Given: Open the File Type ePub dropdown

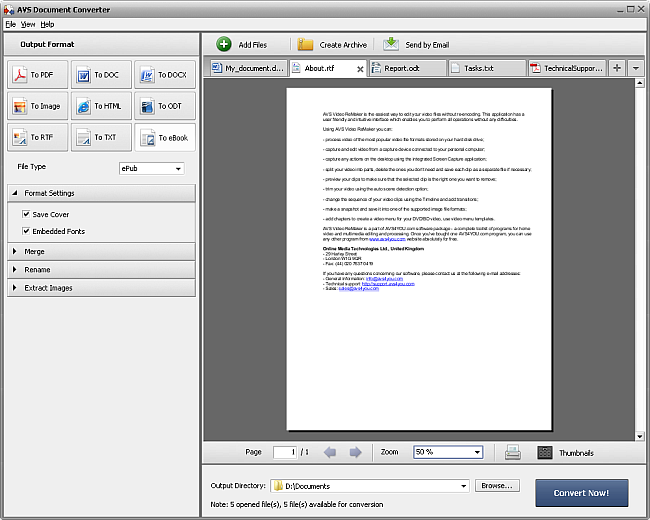Looking at the screenshot, I should click(x=152, y=168).
